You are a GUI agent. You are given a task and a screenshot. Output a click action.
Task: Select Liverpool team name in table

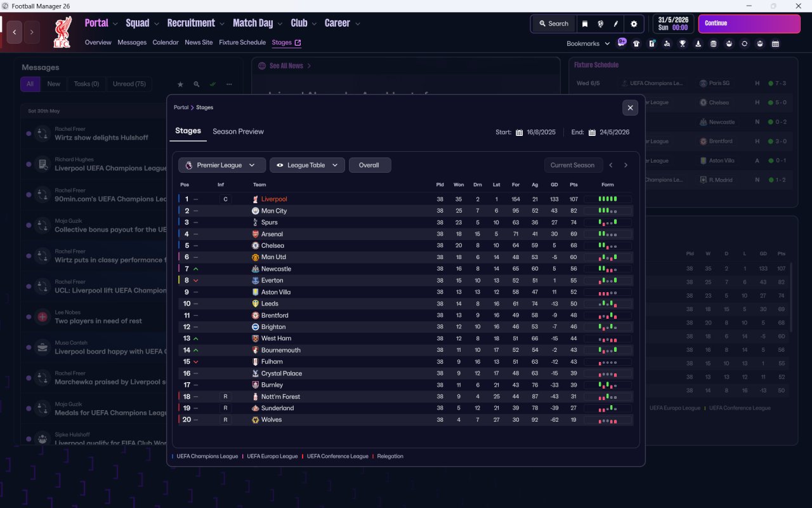tap(274, 199)
